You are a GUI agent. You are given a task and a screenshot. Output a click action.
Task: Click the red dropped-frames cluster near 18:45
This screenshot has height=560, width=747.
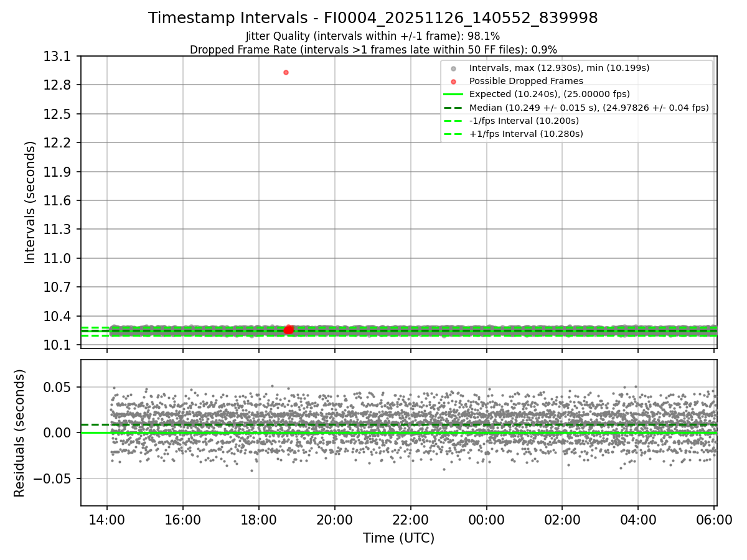tap(288, 330)
